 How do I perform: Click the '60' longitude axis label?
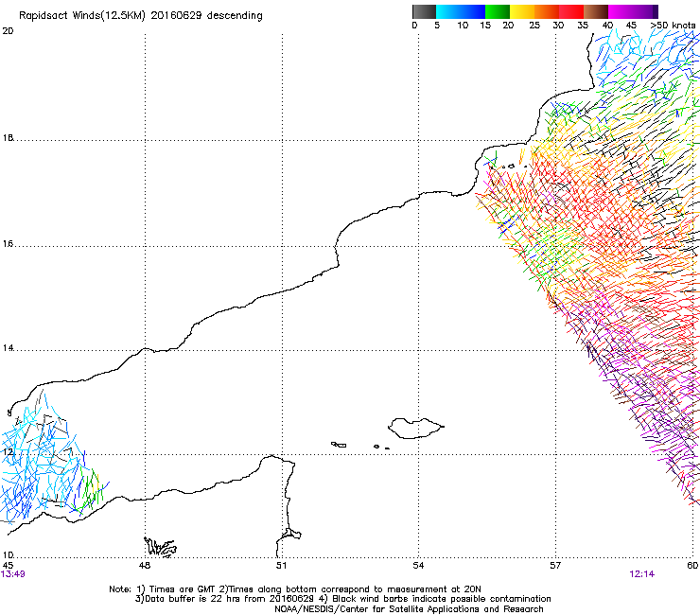[x=692, y=566]
